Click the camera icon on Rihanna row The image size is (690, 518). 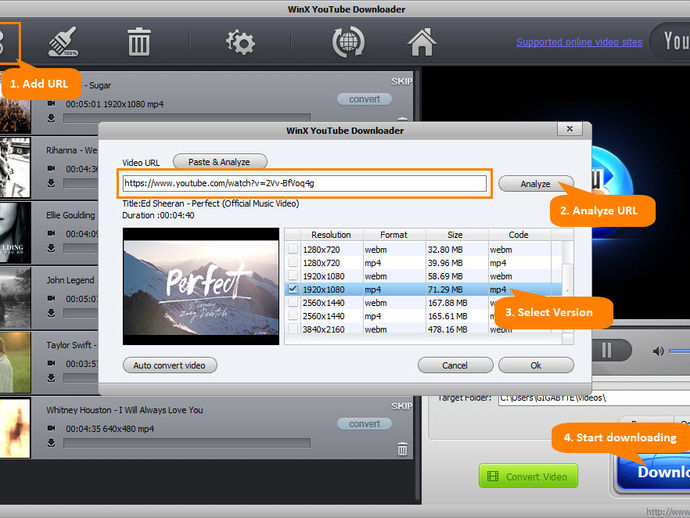click(x=51, y=168)
